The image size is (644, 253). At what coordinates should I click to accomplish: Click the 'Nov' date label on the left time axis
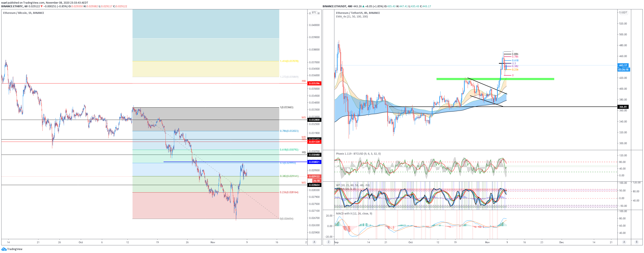coord(213,242)
